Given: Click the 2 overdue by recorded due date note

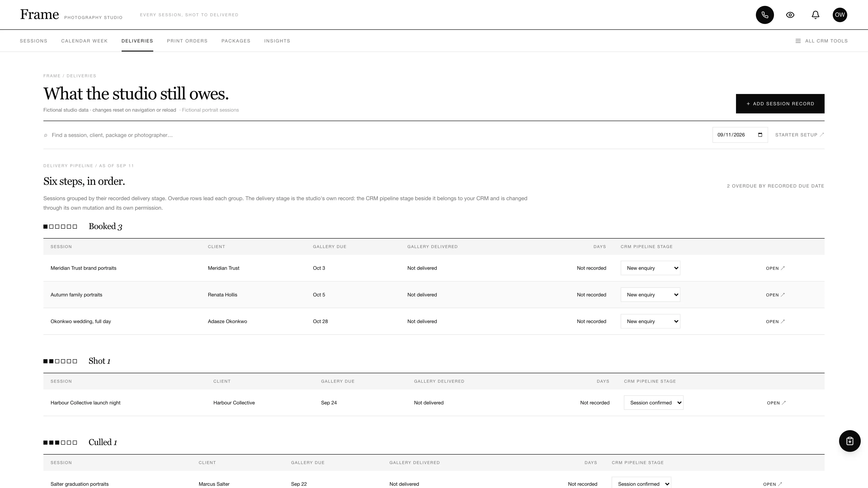Looking at the screenshot, I should point(775,186).
